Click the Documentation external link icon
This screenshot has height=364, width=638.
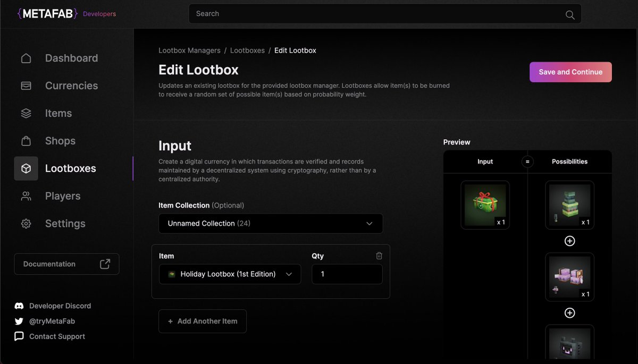105,264
